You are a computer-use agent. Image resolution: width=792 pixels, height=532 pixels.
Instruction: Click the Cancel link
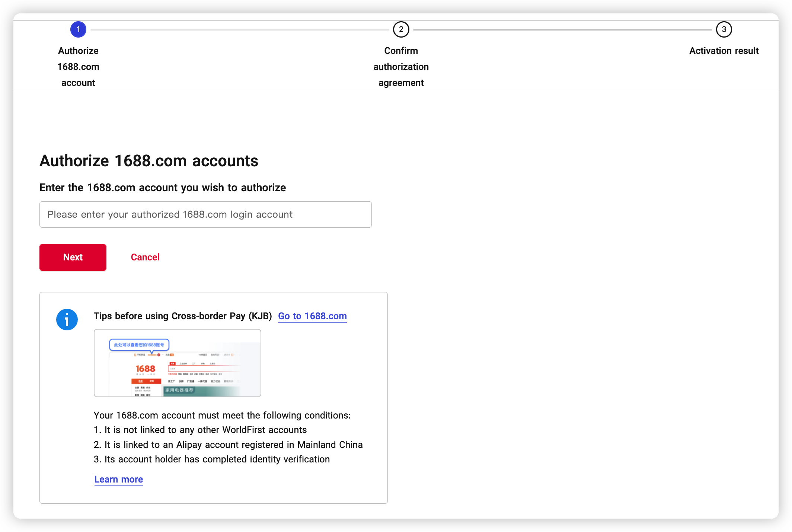click(x=145, y=257)
